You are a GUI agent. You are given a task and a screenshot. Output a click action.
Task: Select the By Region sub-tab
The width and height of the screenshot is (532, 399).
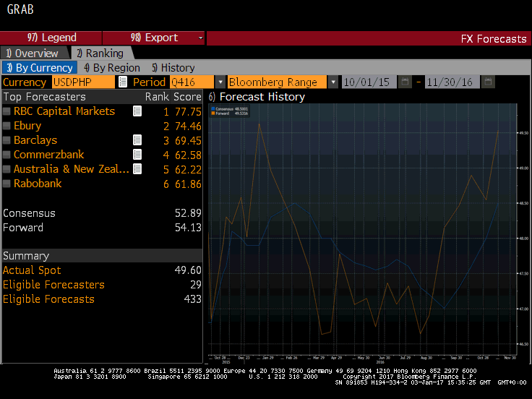point(111,67)
